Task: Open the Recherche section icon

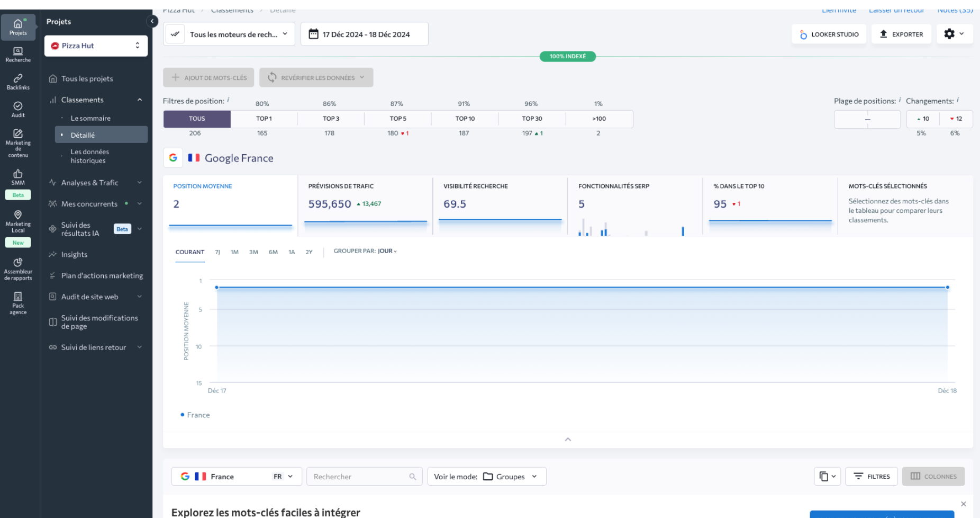Action: (18, 55)
